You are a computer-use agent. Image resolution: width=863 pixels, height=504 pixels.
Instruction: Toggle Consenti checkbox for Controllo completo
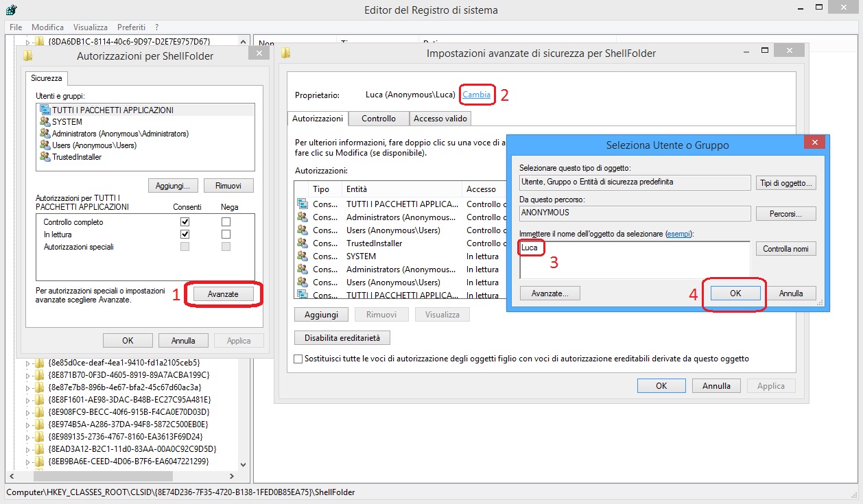185,222
